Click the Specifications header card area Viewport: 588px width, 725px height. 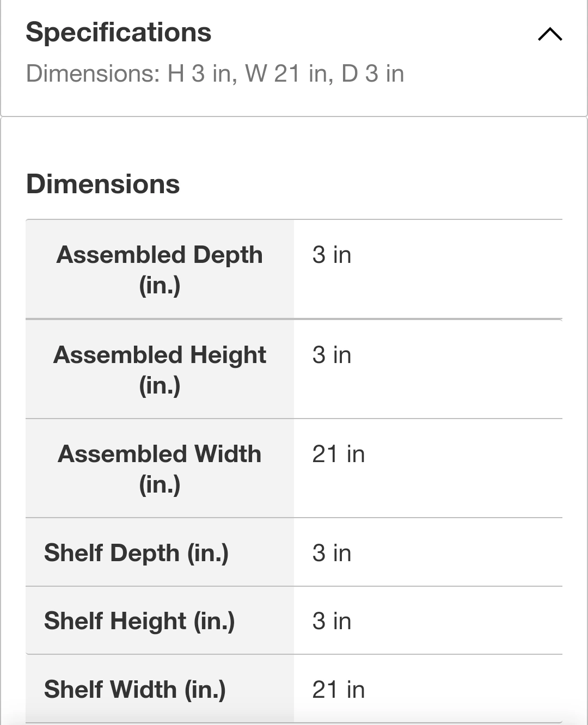pos(294,58)
